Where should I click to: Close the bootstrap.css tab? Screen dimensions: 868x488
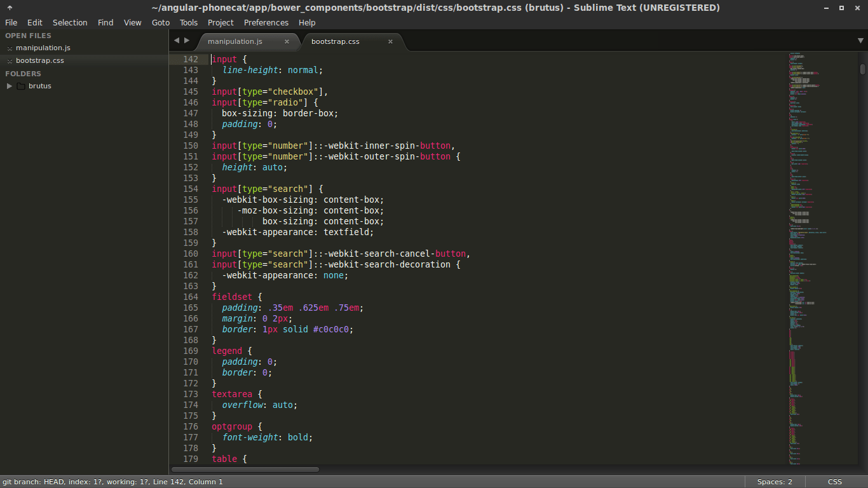pyautogui.click(x=390, y=41)
